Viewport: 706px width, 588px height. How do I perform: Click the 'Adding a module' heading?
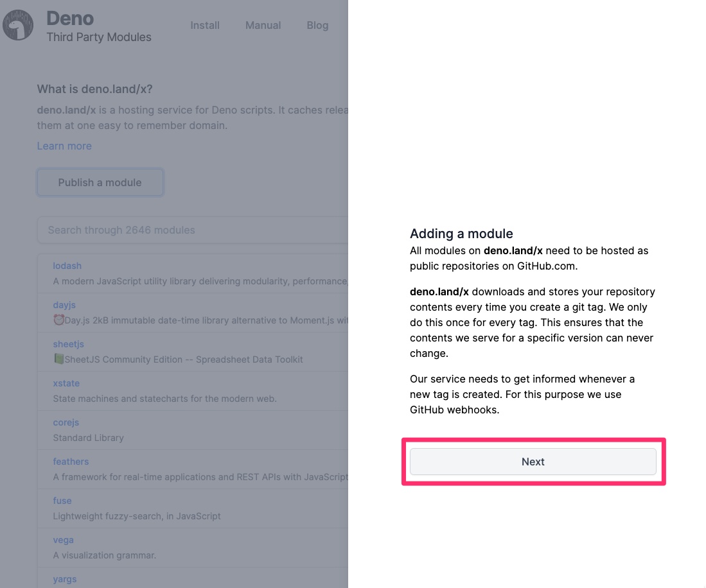point(461,234)
